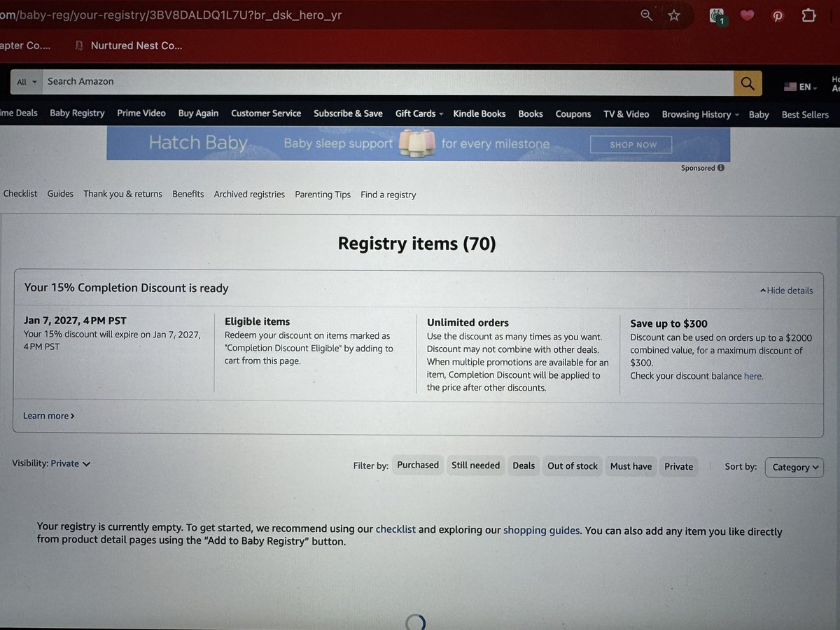Image resolution: width=840 pixels, height=630 pixels.
Task: Toggle the Must have filter chip
Action: [631, 467]
